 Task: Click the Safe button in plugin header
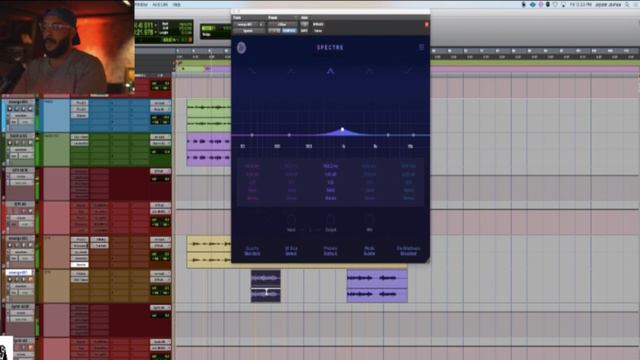click(x=304, y=31)
